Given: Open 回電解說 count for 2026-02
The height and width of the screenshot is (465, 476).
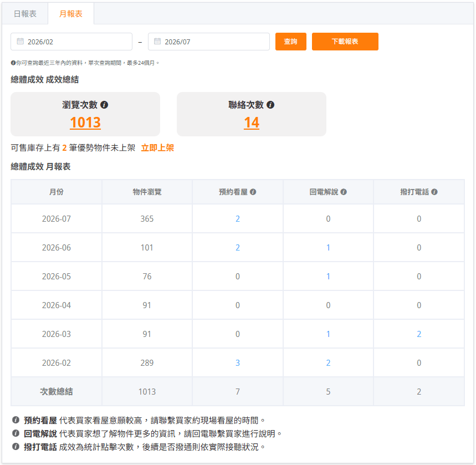Looking at the screenshot, I should [328, 363].
